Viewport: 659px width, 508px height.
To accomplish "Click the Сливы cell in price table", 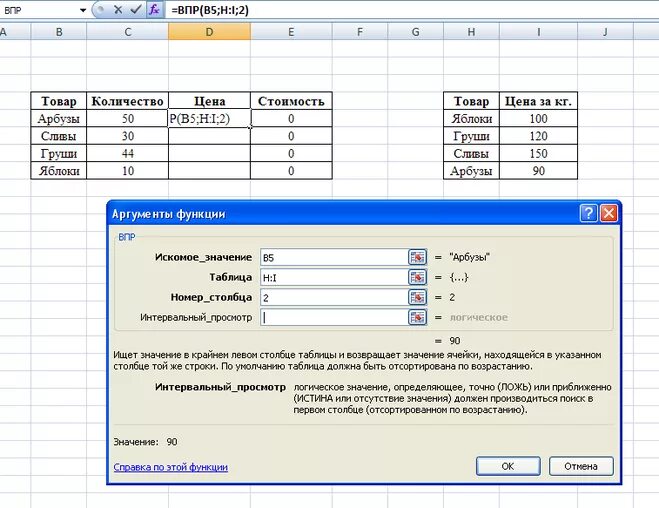I will pos(471,154).
